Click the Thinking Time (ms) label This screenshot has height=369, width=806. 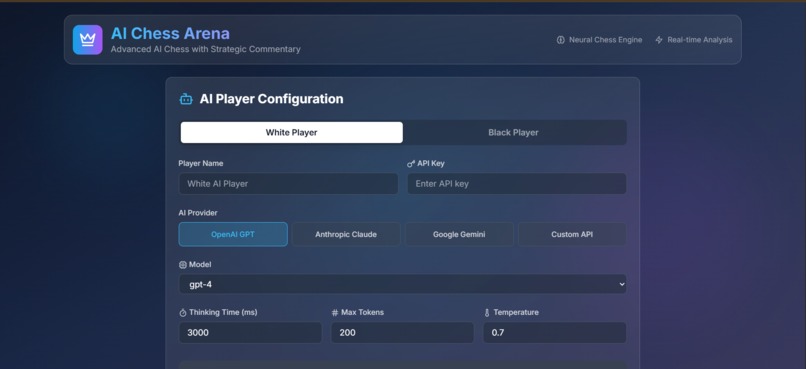223,312
